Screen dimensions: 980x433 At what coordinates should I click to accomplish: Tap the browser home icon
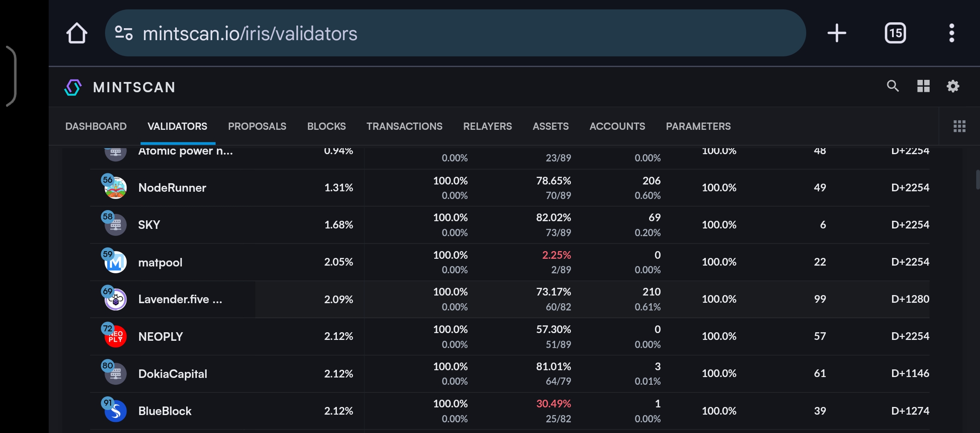(77, 33)
